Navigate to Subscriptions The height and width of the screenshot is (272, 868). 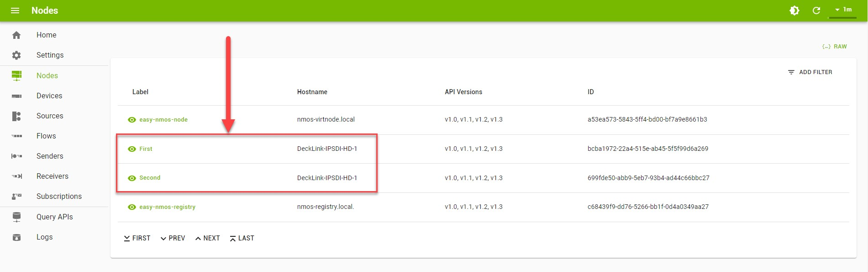[59, 197]
